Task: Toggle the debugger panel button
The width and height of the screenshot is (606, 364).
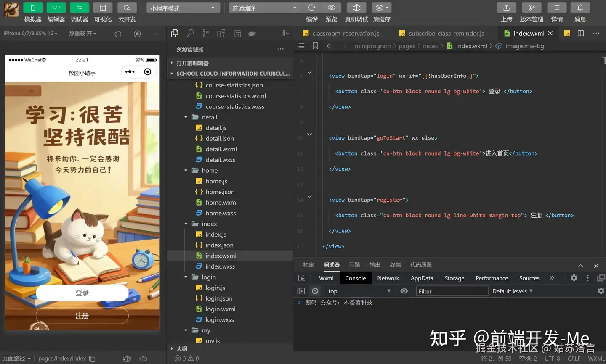Action: pos(80,8)
